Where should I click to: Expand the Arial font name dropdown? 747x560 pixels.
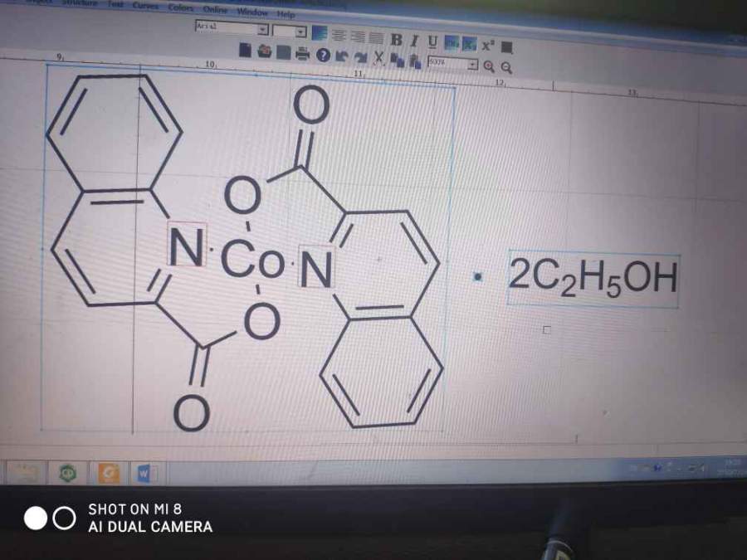[262, 30]
